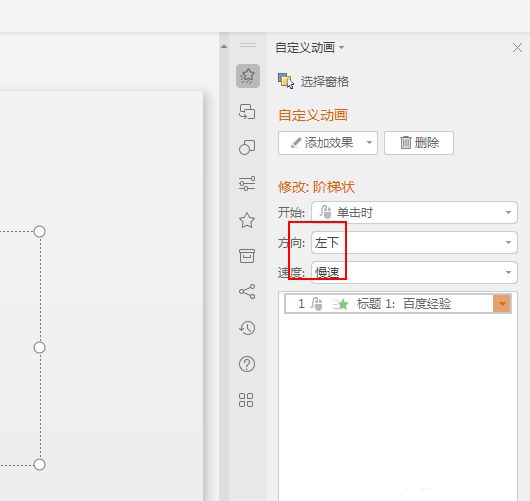Click the middle-right text box handle

[x=40, y=348]
